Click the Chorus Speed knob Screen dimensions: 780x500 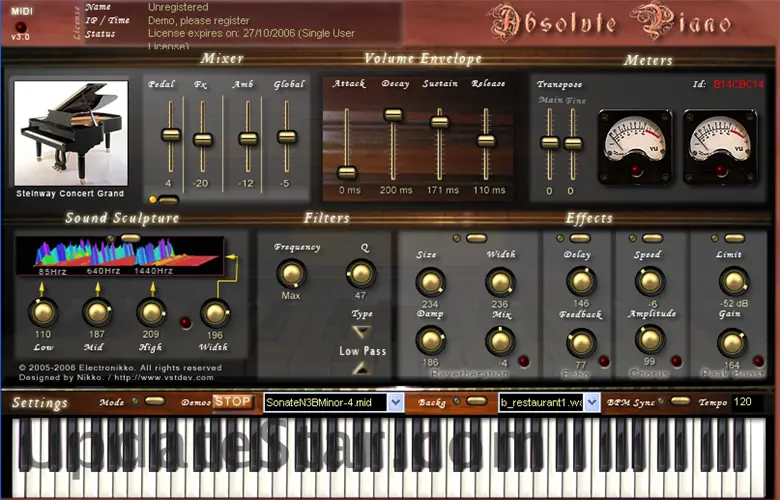tap(648, 282)
